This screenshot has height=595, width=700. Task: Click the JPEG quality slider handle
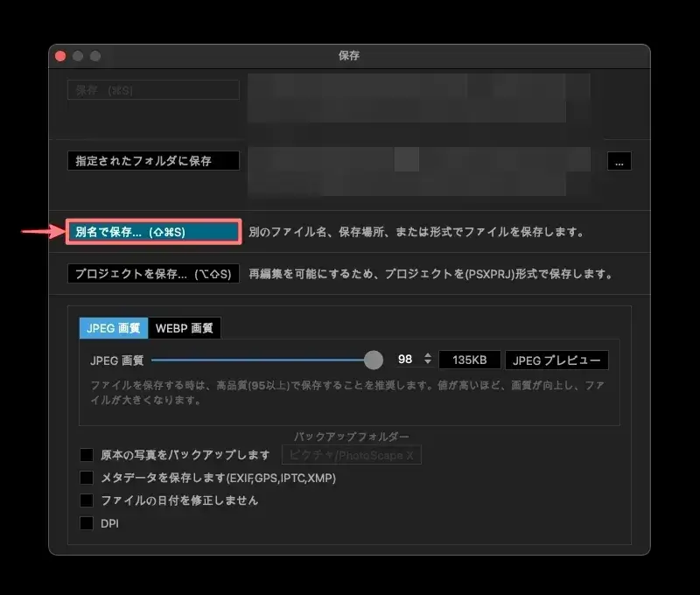pos(375,359)
